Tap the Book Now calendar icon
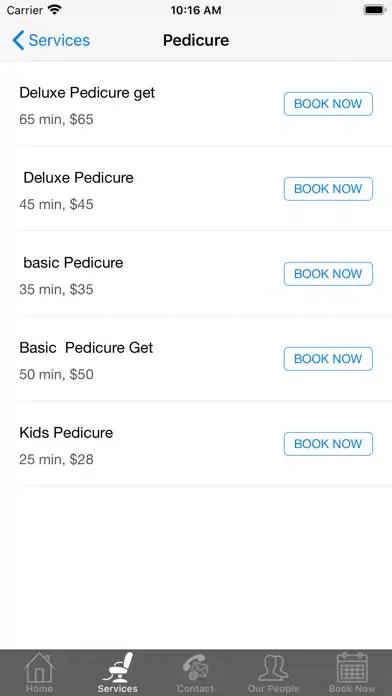The height and width of the screenshot is (696, 392). [x=352, y=668]
